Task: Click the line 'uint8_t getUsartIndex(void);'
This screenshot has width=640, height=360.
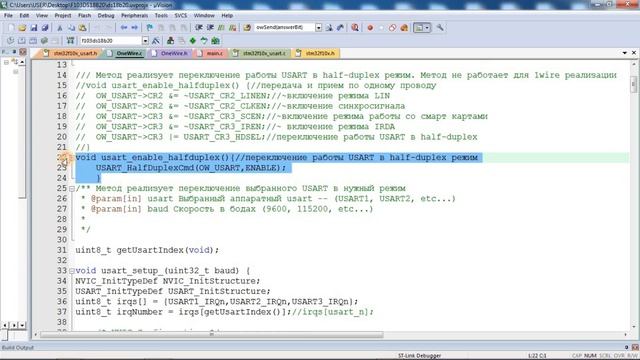Action: point(147,250)
